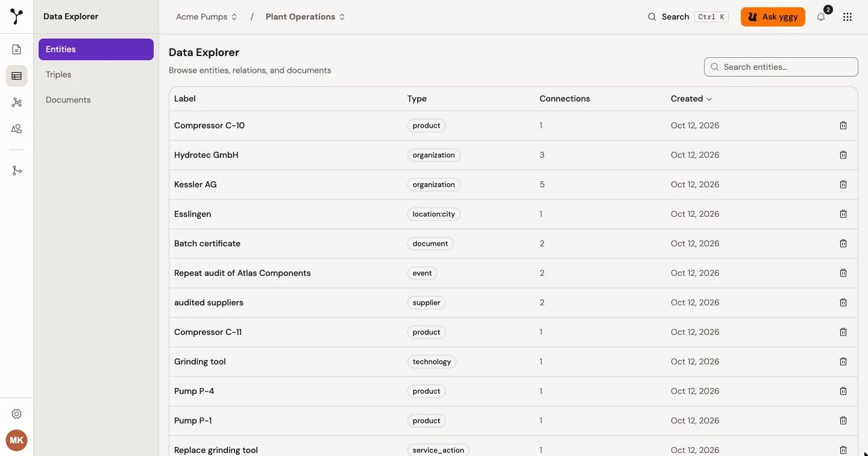The height and width of the screenshot is (456, 868).
Task: Delete the Grinding tool entity
Action: [x=843, y=361]
